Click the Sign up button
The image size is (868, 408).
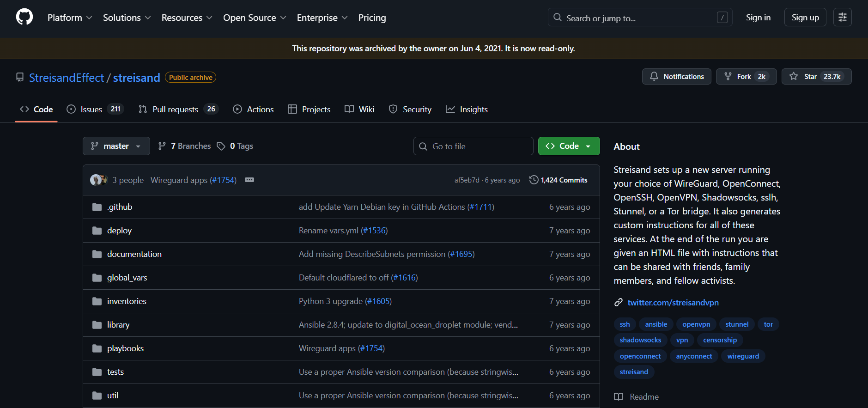(x=805, y=18)
